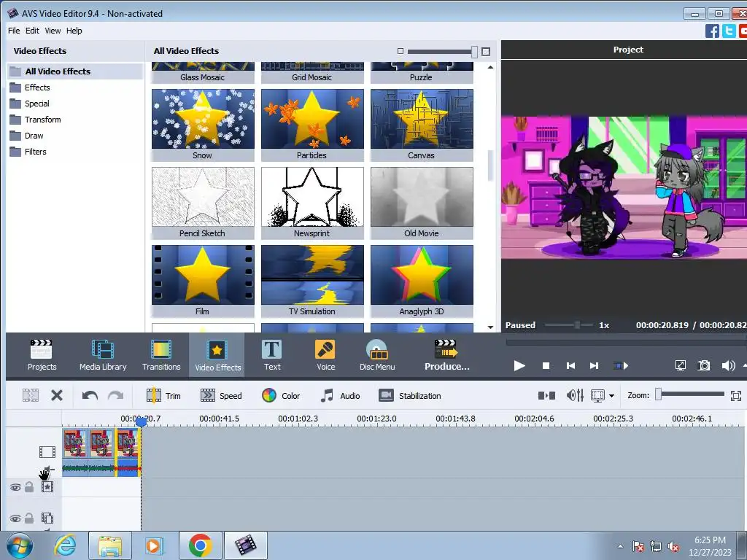Select the Newsprint effect thumbnail

(312, 203)
